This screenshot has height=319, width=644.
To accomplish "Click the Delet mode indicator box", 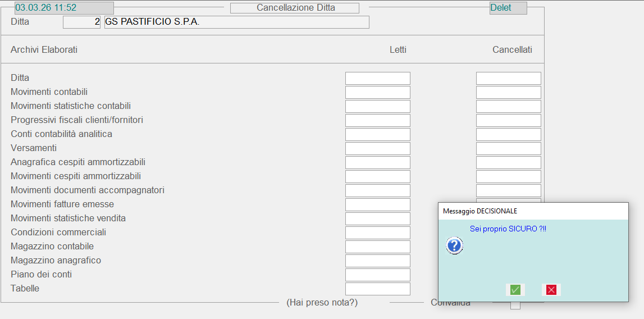I will coord(508,8).
